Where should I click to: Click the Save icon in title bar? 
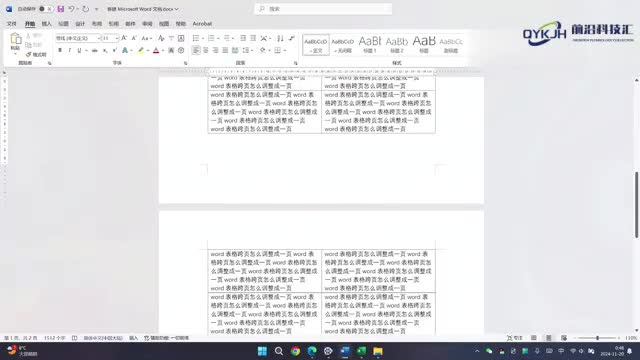60,9
